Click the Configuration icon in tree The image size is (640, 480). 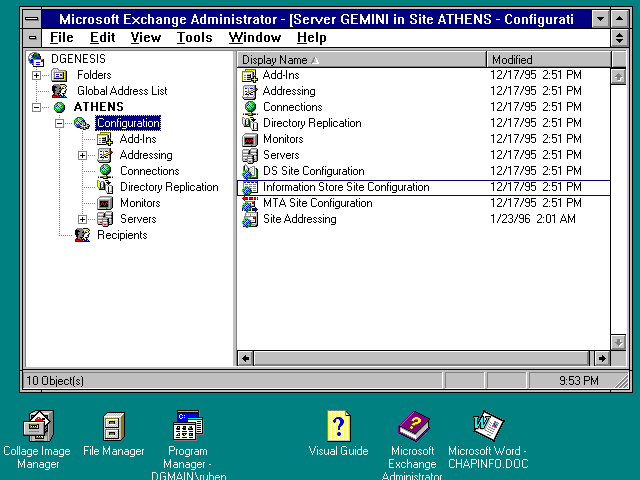[x=82, y=123]
